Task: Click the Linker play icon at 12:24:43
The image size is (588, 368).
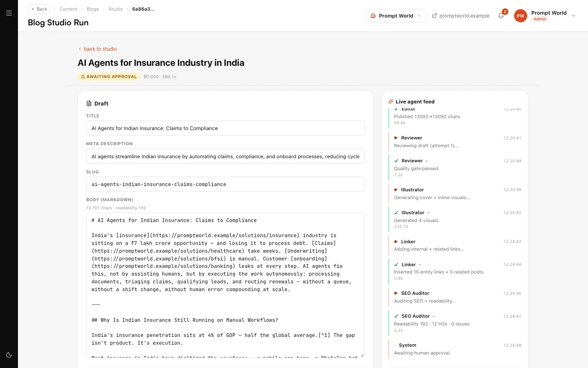Action: point(396,242)
